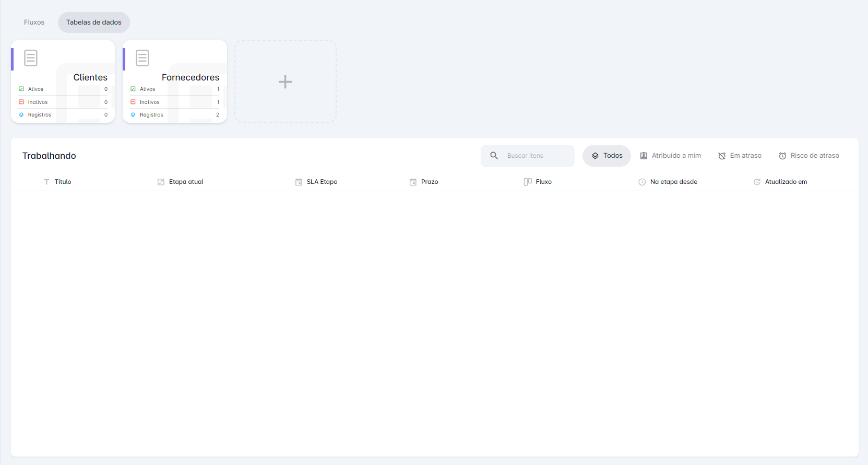The image size is (868, 465).
Task: Click the Título text-type icon
Action: click(46, 182)
